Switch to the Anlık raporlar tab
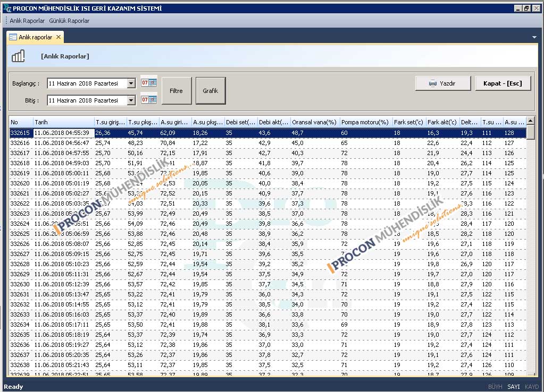The image size is (544, 392). [35, 37]
